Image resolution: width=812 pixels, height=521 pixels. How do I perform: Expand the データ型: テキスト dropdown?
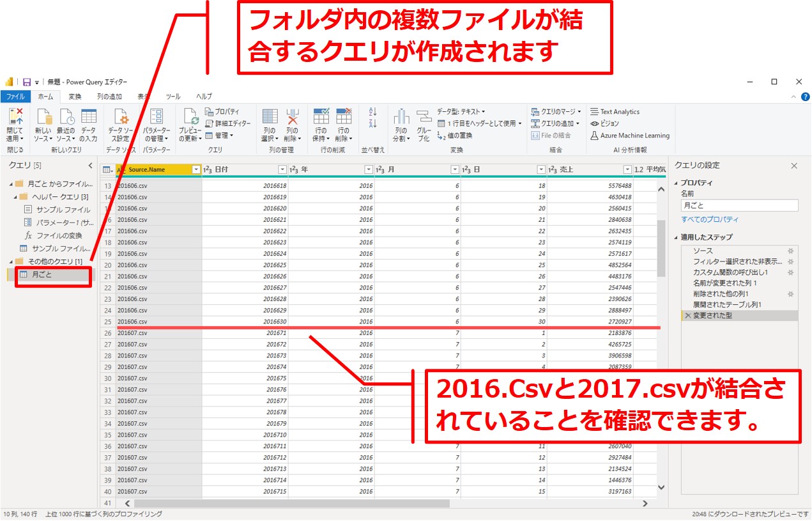tap(461, 111)
